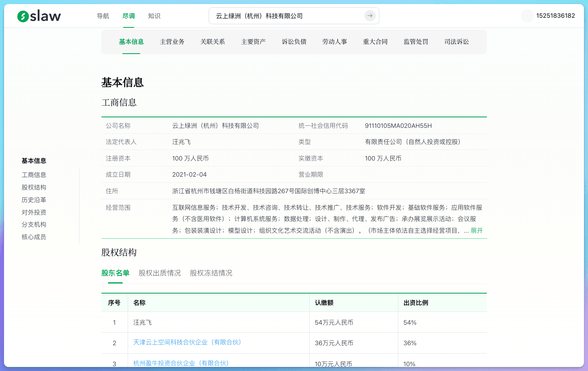The width and height of the screenshot is (588, 371).
Task: Switch to 诉讼负债 tab
Action: (x=294, y=42)
